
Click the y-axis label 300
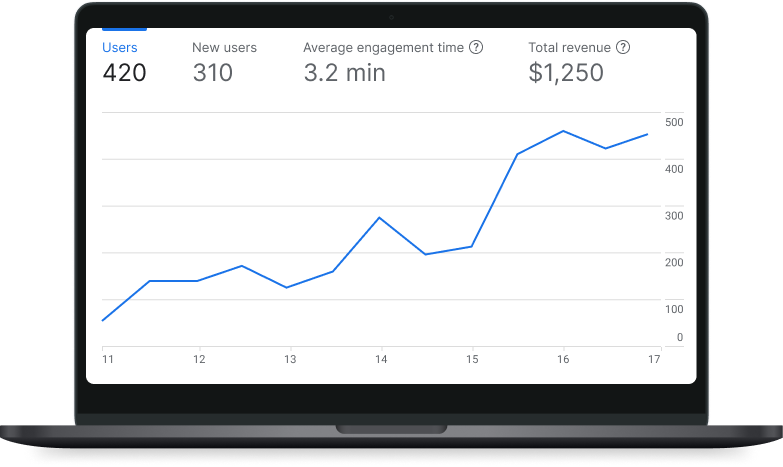pyautogui.click(x=673, y=215)
